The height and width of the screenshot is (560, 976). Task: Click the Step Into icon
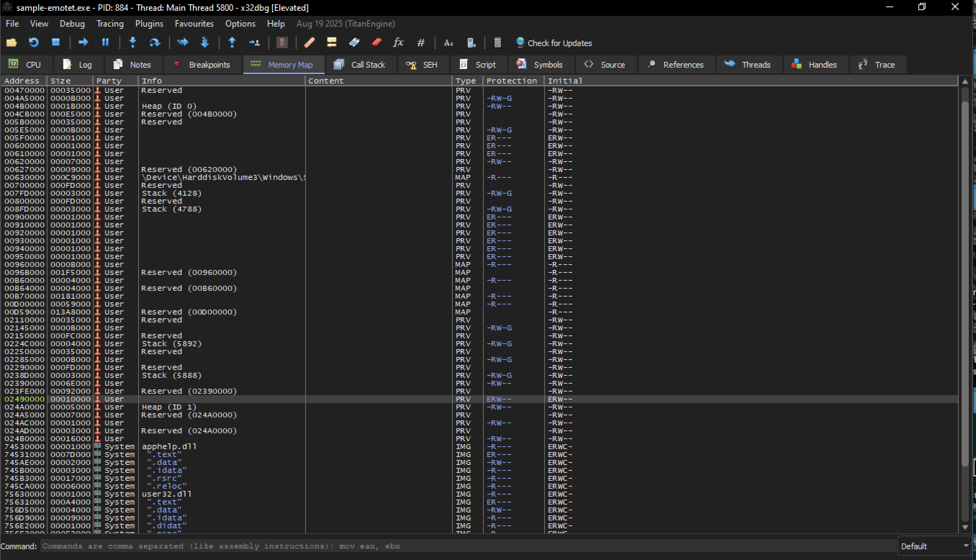(x=133, y=42)
